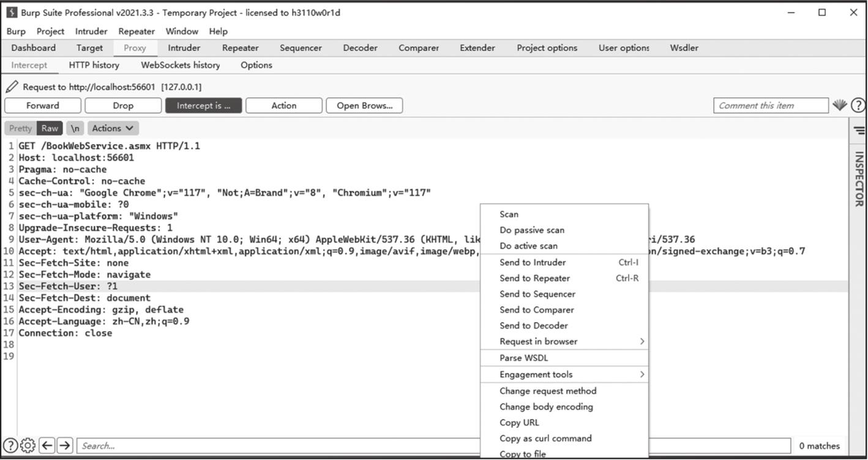Click the Drop button
This screenshot has height=460, width=868.
point(123,105)
